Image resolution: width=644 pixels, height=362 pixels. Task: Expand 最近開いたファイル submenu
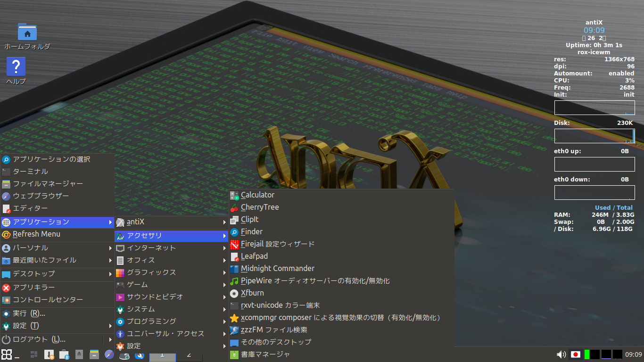(x=58, y=260)
